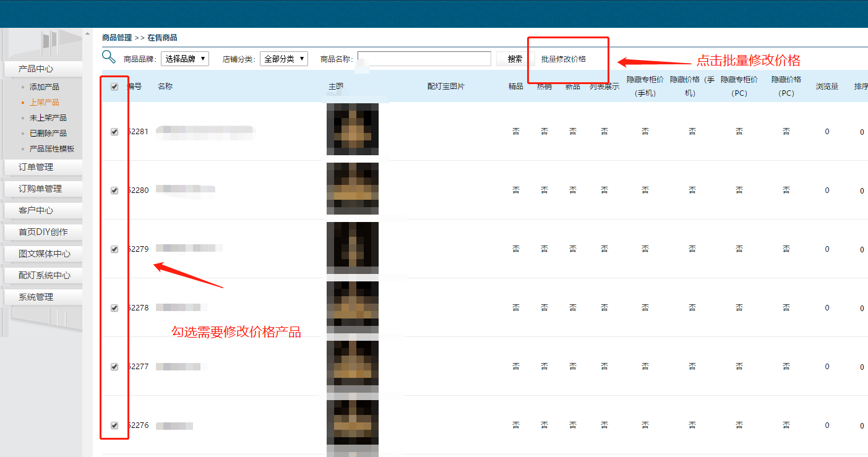Select 已删除产品 in sidebar

pyautogui.click(x=48, y=134)
